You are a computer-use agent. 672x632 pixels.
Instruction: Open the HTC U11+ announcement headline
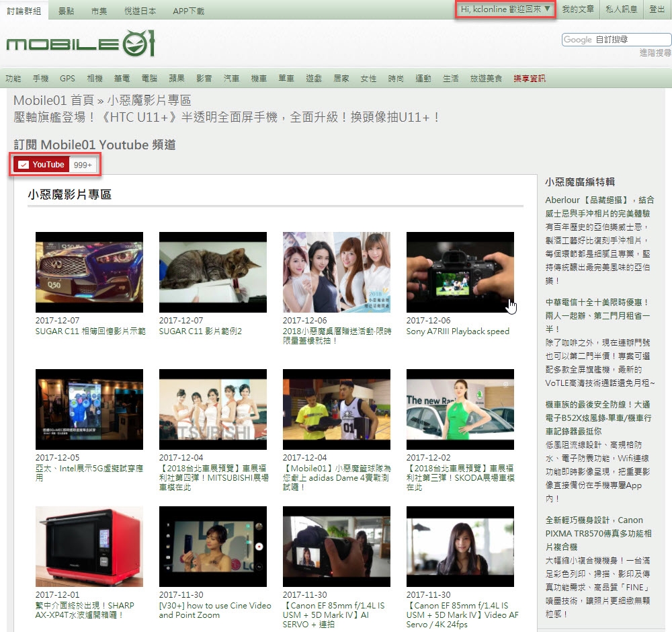pyautogui.click(x=226, y=117)
